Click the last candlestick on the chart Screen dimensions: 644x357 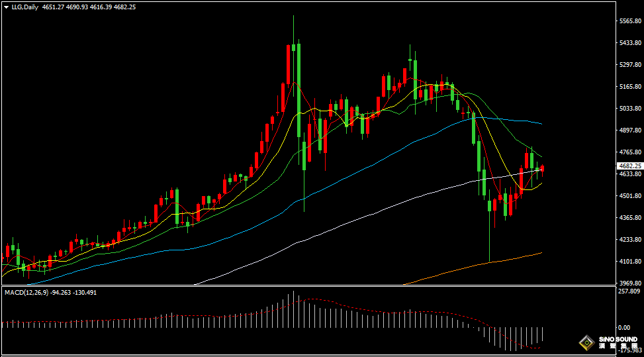click(543, 170)
